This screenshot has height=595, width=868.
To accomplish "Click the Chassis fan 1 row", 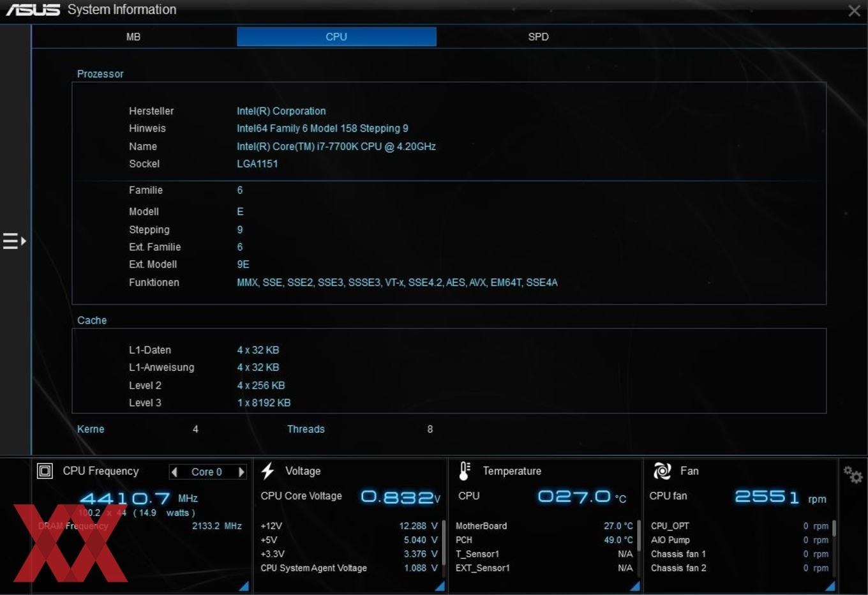I will tap(740, 554).
